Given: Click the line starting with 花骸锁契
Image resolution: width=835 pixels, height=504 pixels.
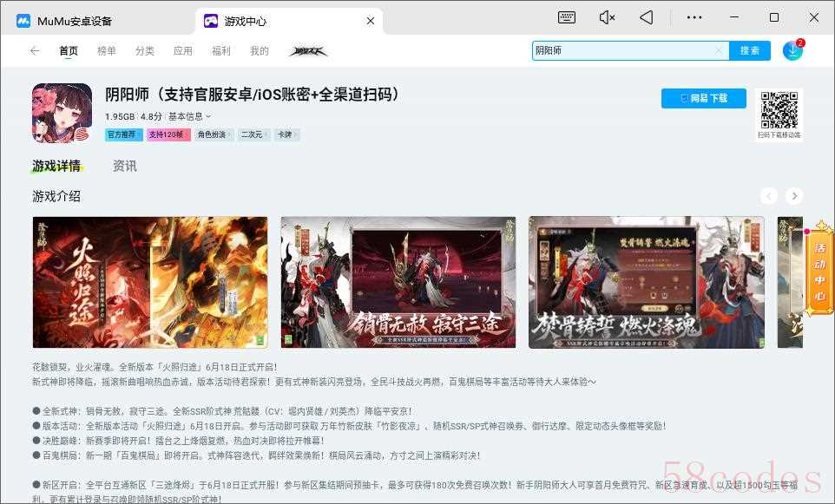Looking at the screenshot, I should coord(155,367).
